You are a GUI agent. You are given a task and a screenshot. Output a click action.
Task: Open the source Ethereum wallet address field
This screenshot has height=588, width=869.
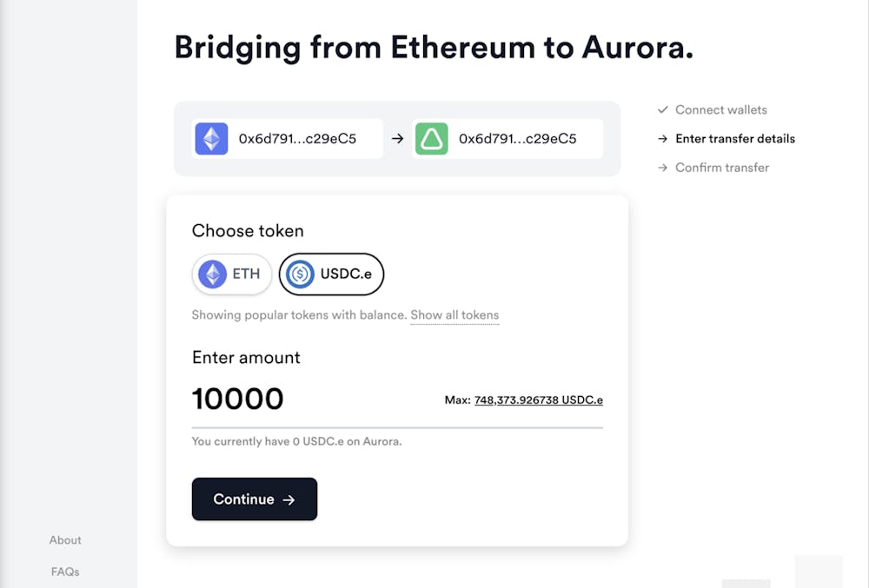(287, 138)
